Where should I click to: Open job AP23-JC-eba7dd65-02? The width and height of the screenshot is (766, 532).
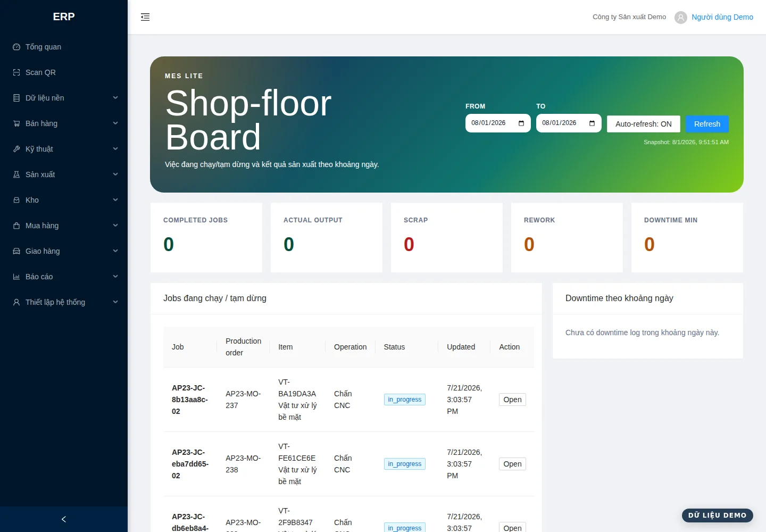click(x=512, y=464)
